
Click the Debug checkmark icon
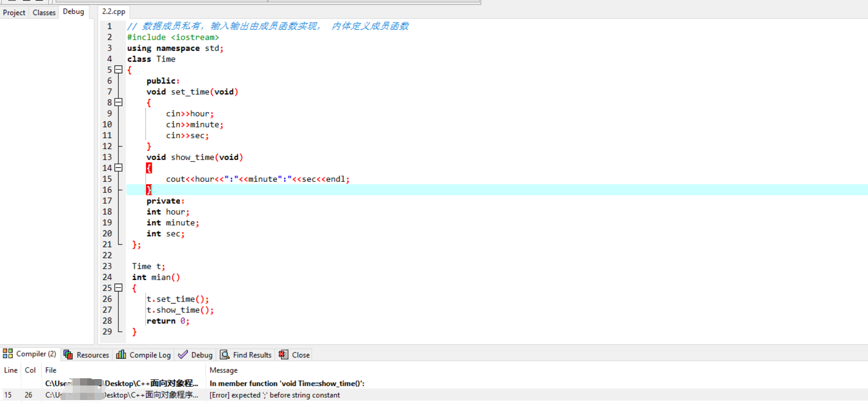pos(183,355)
